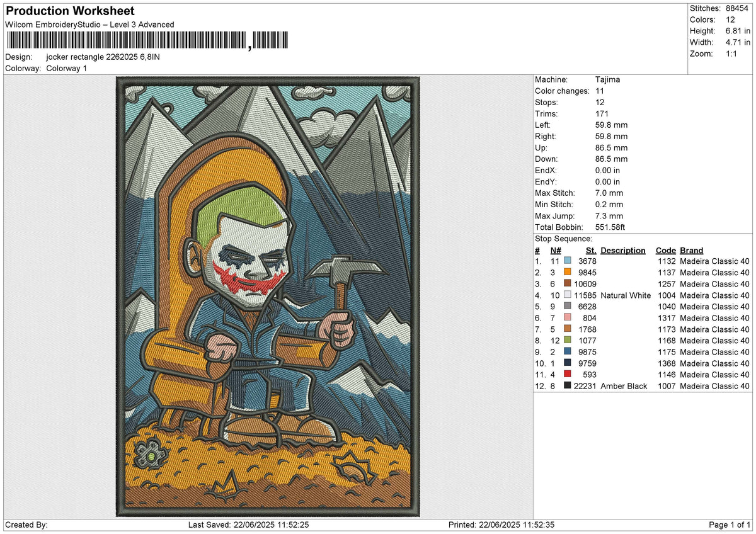Screen dimensions: 756x534
Task: Click the green 1168 thread swatch
Action: click(568, 341)
